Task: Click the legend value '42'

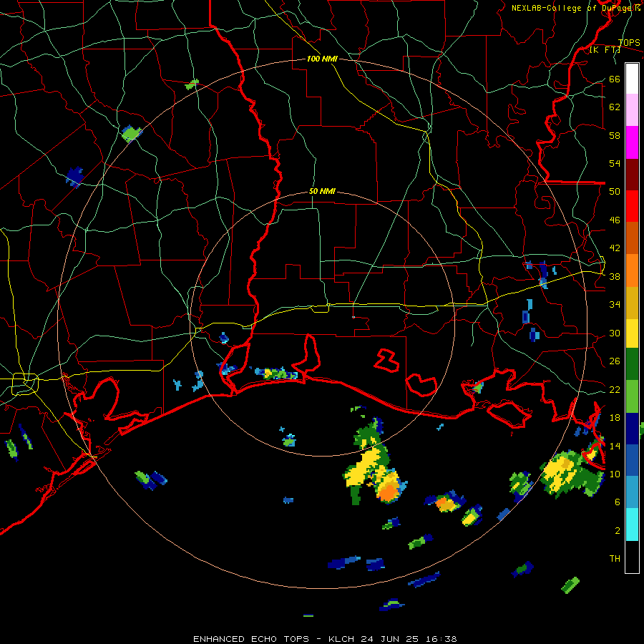Action: pyautogui.click(x=615, y=248)
